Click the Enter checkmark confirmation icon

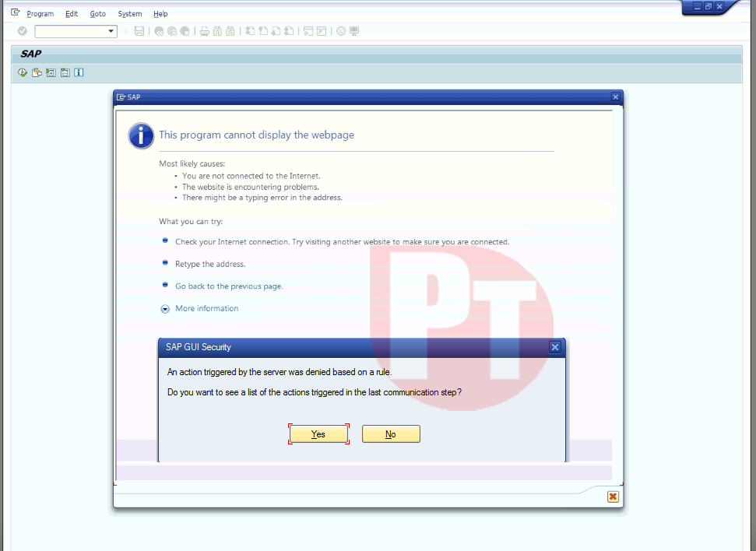coord(22,31)
